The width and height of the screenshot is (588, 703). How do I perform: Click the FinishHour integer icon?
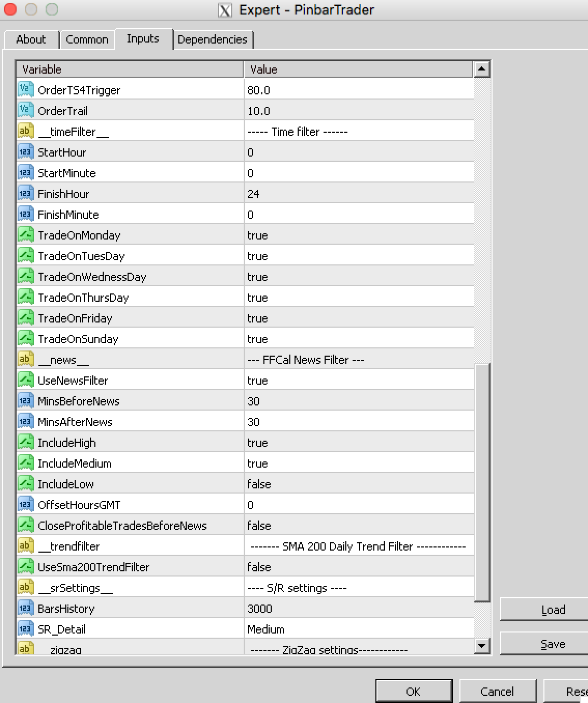(25, 193)
